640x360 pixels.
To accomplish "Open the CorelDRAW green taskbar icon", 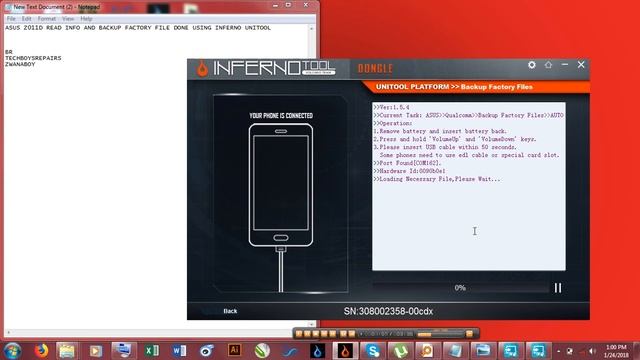I will (262, 351).
